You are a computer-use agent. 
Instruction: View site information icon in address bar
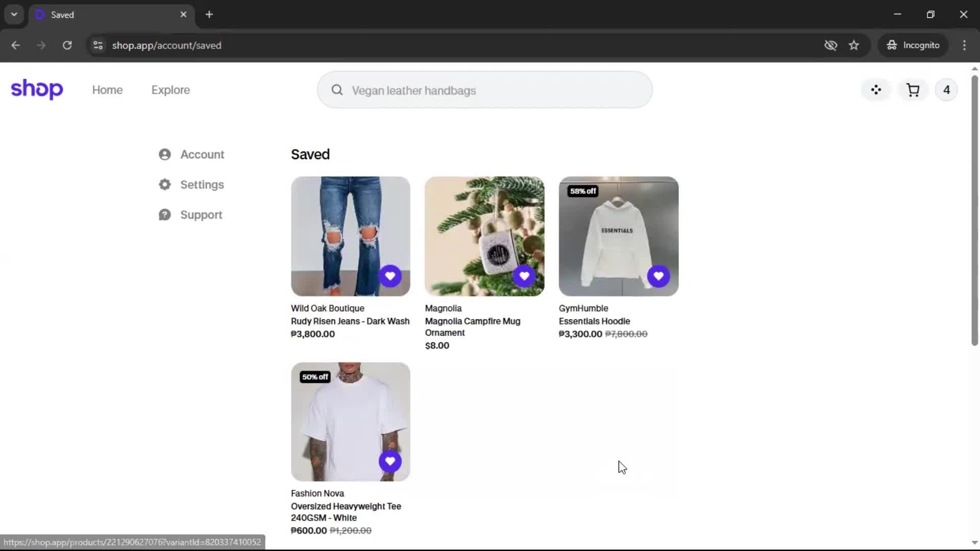(x=98, y=45)
